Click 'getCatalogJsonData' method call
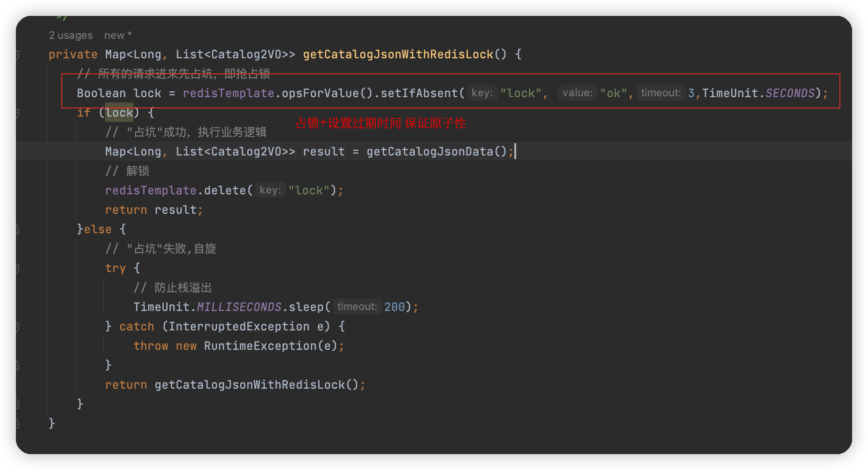Image resolution: width=868 pixels, height=470 pixels. click(430, 152)
